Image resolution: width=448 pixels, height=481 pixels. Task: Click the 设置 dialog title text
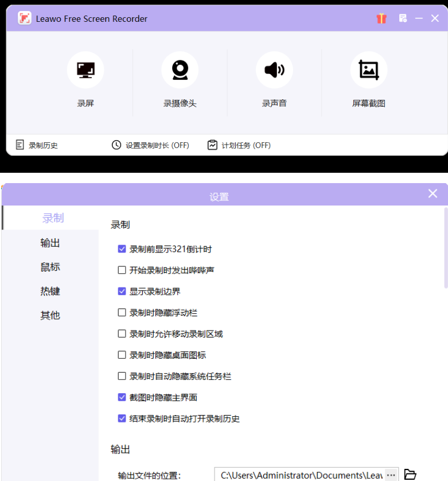pos(219,197)
